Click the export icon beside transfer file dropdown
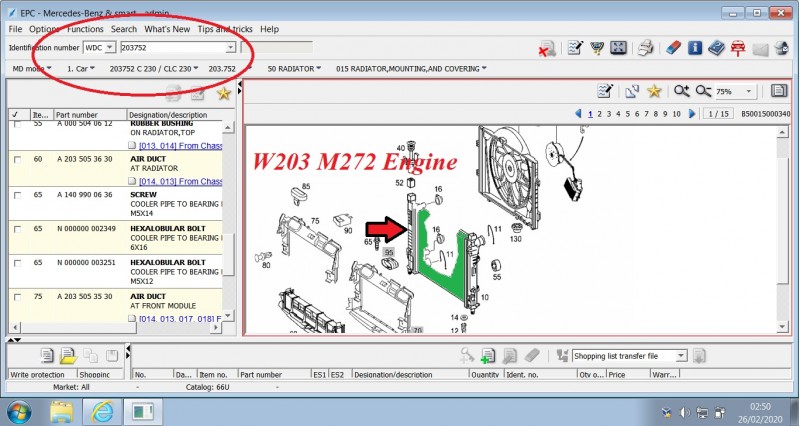Screen dimensions: 800x426 click(x=699, y=356)
